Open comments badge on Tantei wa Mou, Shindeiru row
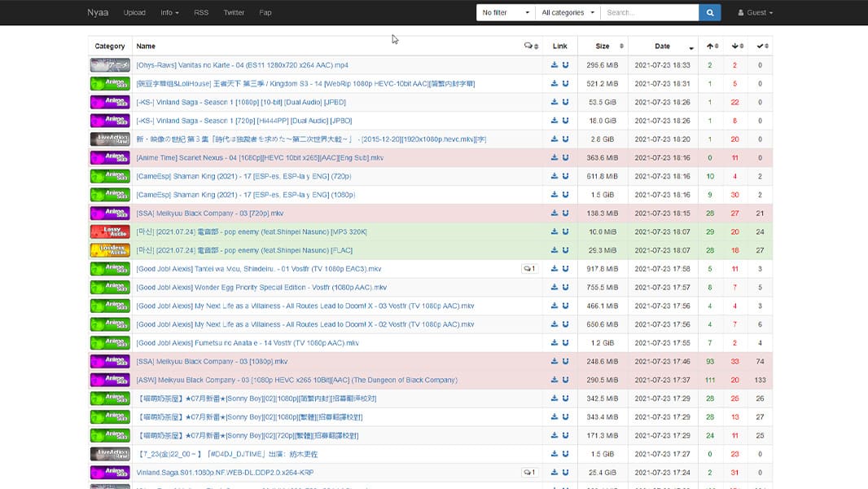 [x=529, y=269]
